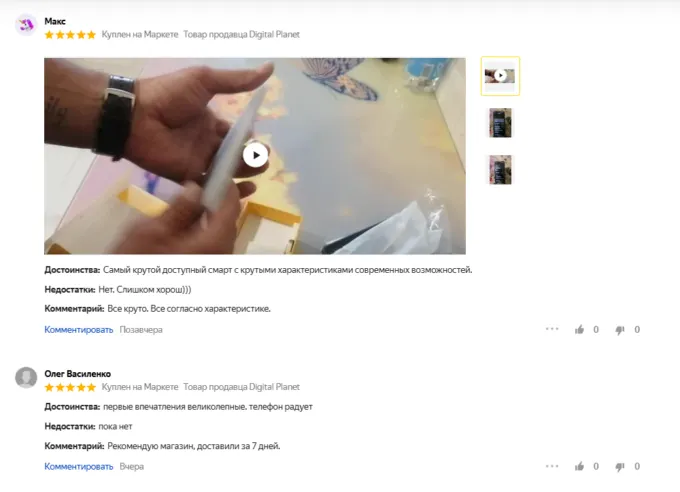Open the user name Макс

point(55,21)
